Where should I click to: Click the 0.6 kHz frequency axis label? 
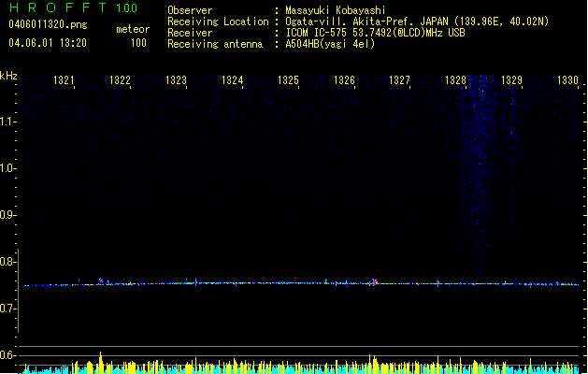[x=8, y=355]
